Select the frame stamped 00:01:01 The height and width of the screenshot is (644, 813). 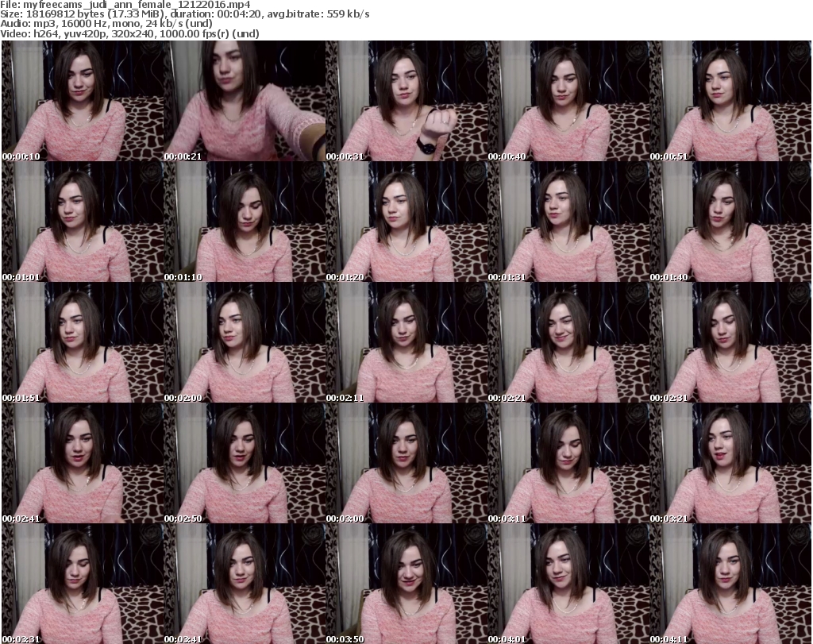pyautogui.click(x=83, y=222)
